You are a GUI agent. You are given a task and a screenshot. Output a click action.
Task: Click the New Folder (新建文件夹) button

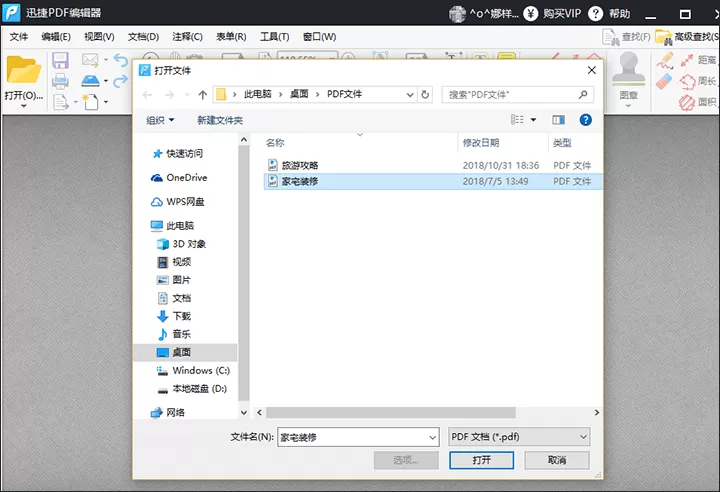(220, 120)
